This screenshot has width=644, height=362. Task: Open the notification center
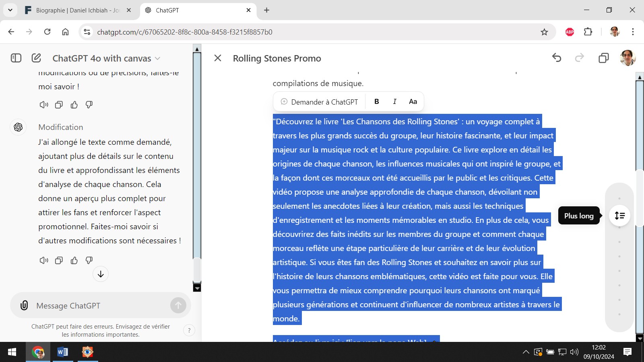627,352
